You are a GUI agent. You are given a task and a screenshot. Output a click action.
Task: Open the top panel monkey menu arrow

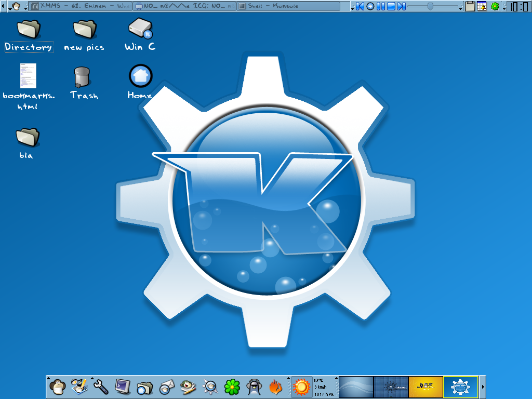click(10, 9)
